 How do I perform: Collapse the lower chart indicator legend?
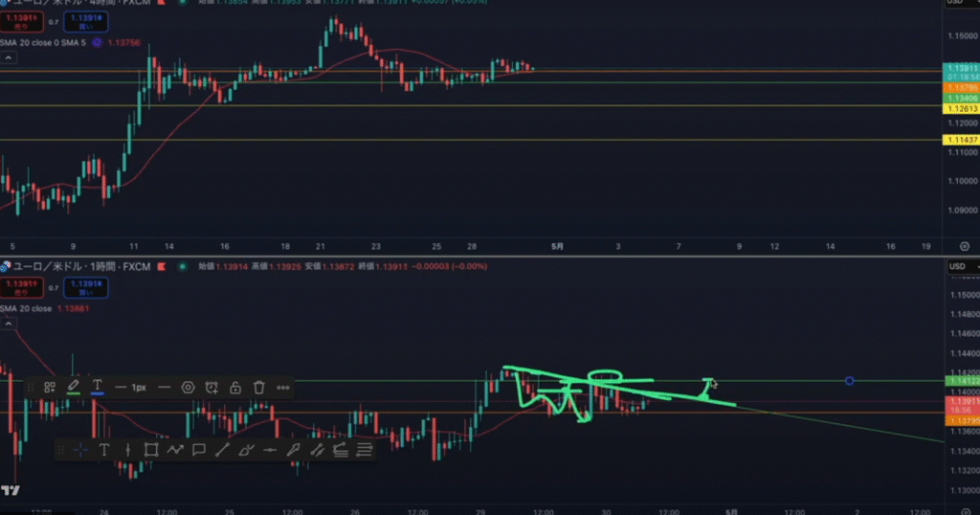tap(8, 324)
